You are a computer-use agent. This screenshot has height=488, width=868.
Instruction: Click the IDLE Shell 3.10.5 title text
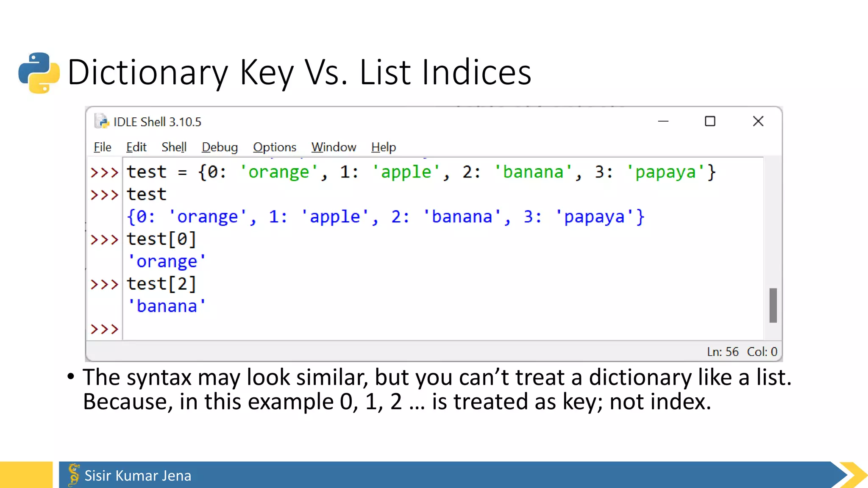point(157,122)
